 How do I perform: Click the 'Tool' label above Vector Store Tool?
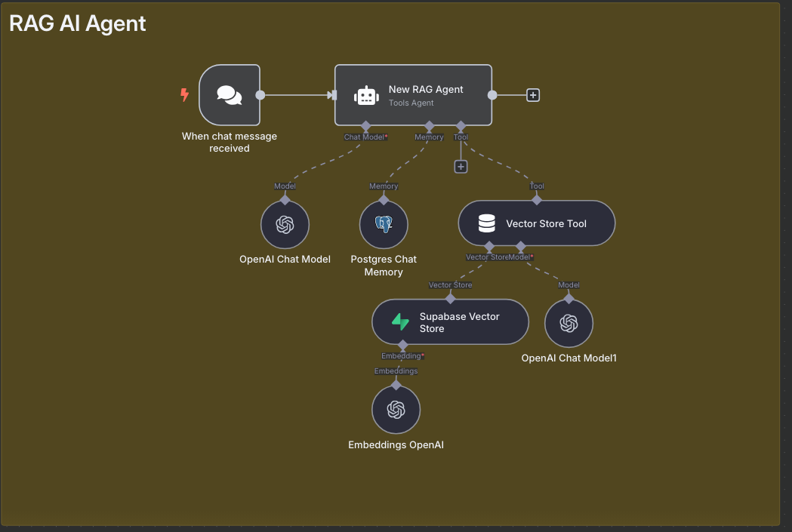[536, 186]
